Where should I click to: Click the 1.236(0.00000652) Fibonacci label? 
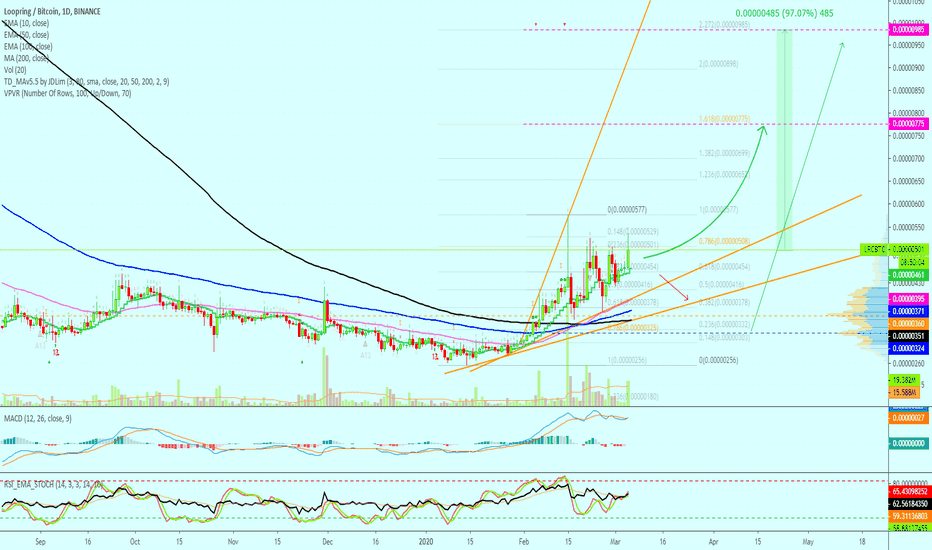725,175
